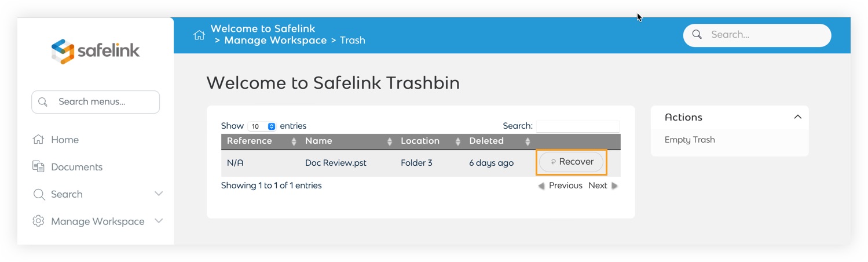Click the home icon in breadcrumb bar
Image resolution: width=868 pixels, height=262 pixels.
pos(199,35)
